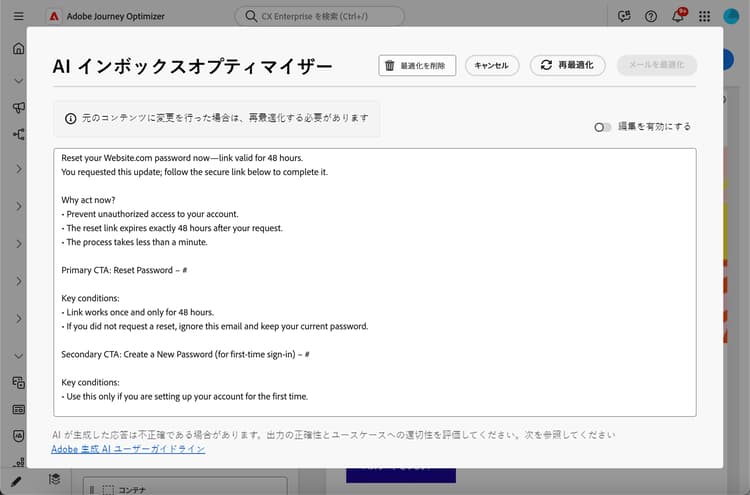Open the hamburger navigation menu
Screen dimensions: 750x495
tap(19, 16)
